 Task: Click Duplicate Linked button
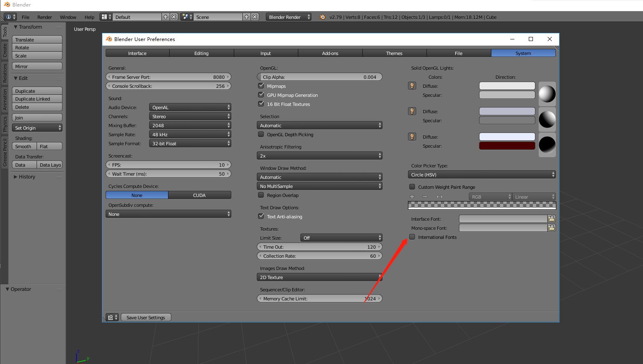click(x=37, y=99)
